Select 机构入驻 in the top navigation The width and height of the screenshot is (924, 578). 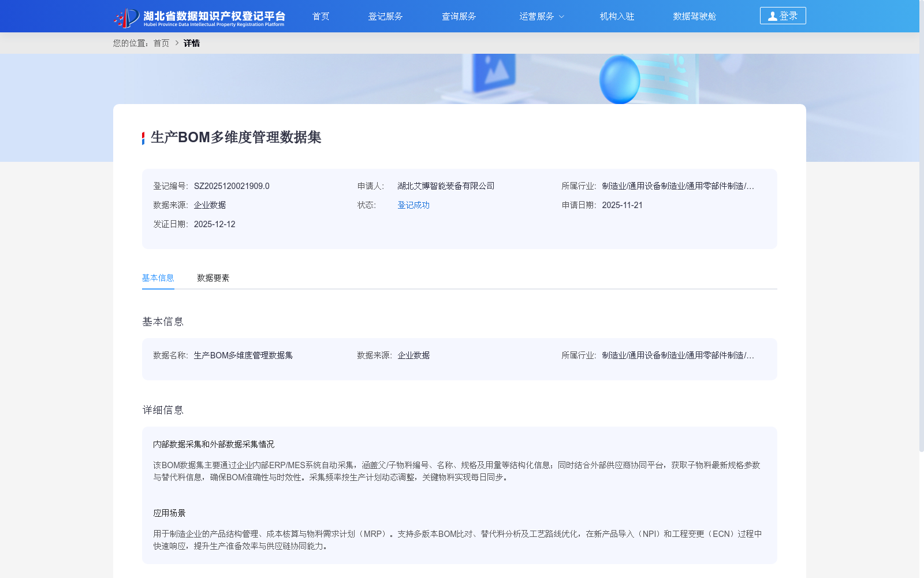tap(617, 16)
